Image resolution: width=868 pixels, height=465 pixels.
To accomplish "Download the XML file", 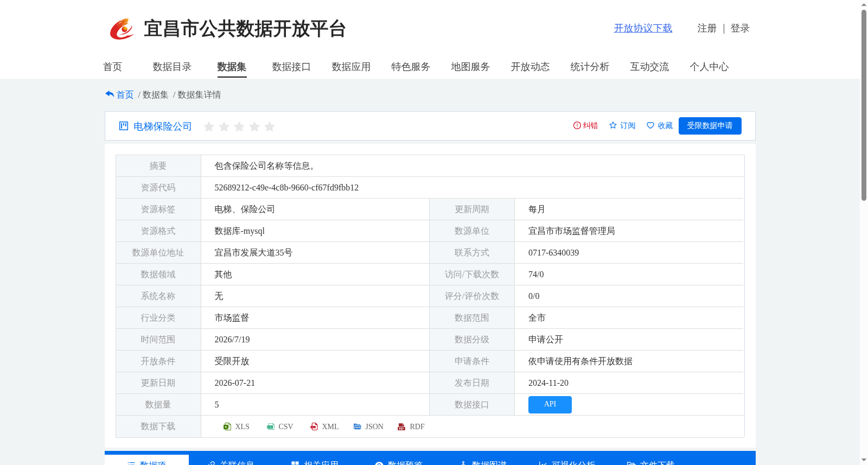I will pyautogui.click(x=324, y=426).
